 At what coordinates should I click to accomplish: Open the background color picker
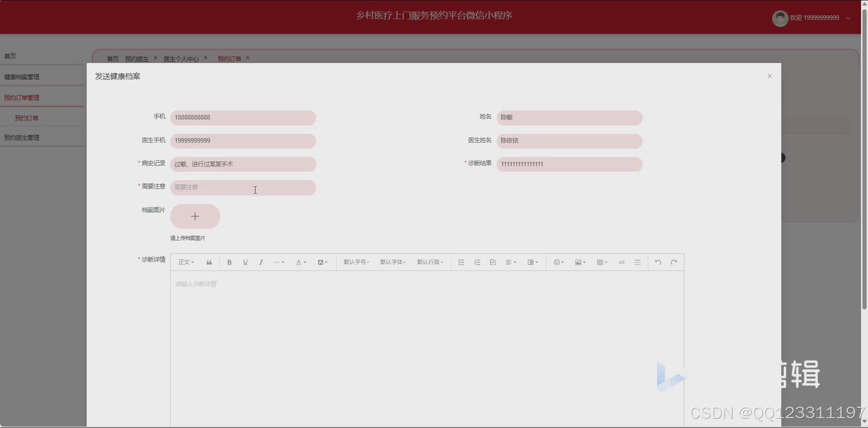coord(322,262)
